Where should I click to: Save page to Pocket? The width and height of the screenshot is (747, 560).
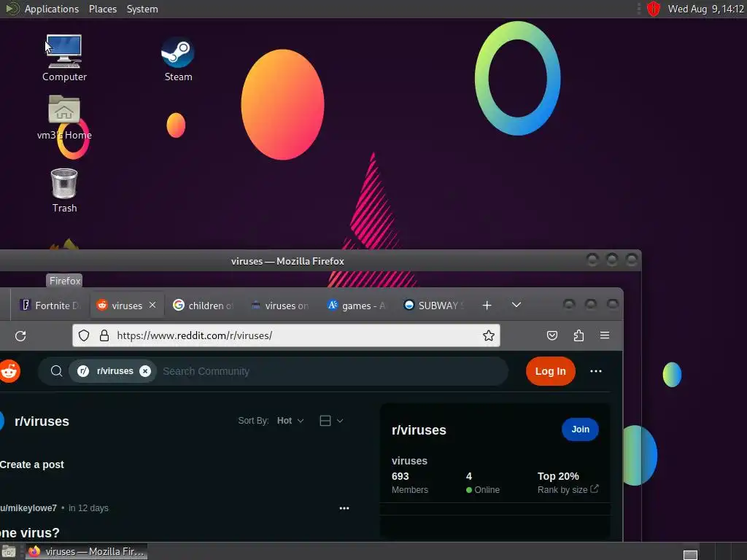tap(552, 335)
